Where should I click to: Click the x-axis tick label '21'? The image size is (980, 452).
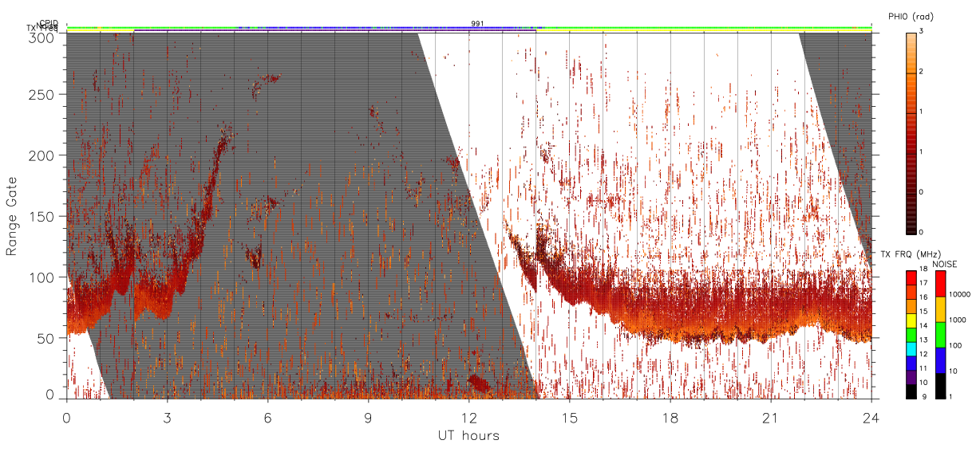coord(771,418)
